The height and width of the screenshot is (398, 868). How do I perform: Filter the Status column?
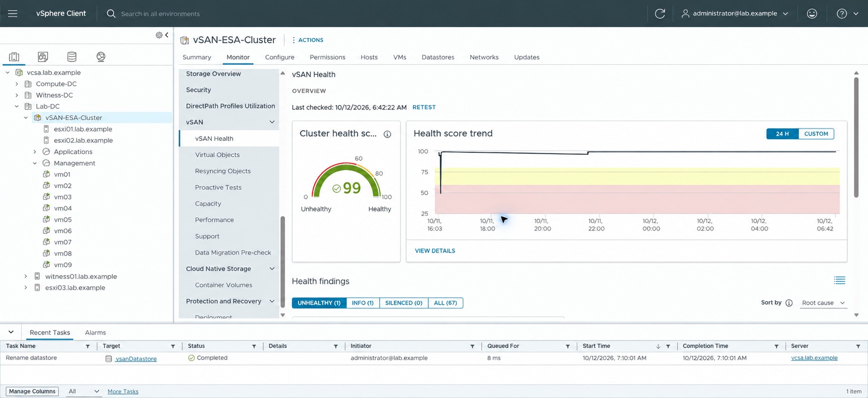(x=254, y=346)
